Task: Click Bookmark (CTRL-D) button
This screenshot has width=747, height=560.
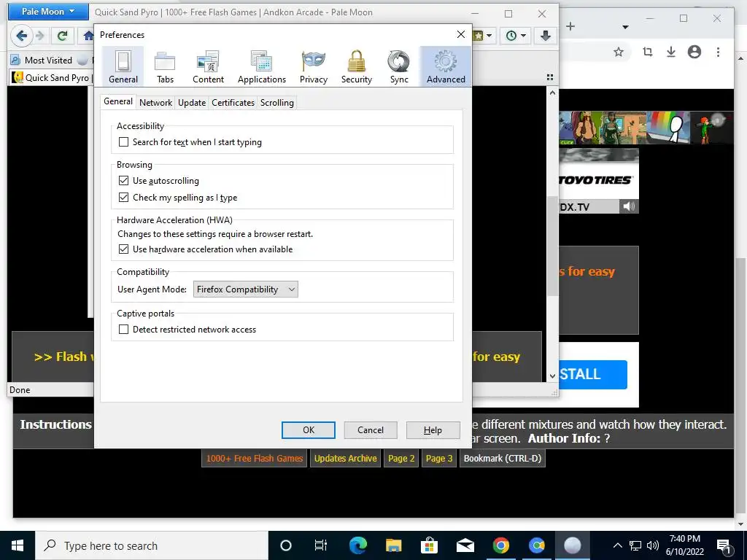Action: [x=502, y=458]
